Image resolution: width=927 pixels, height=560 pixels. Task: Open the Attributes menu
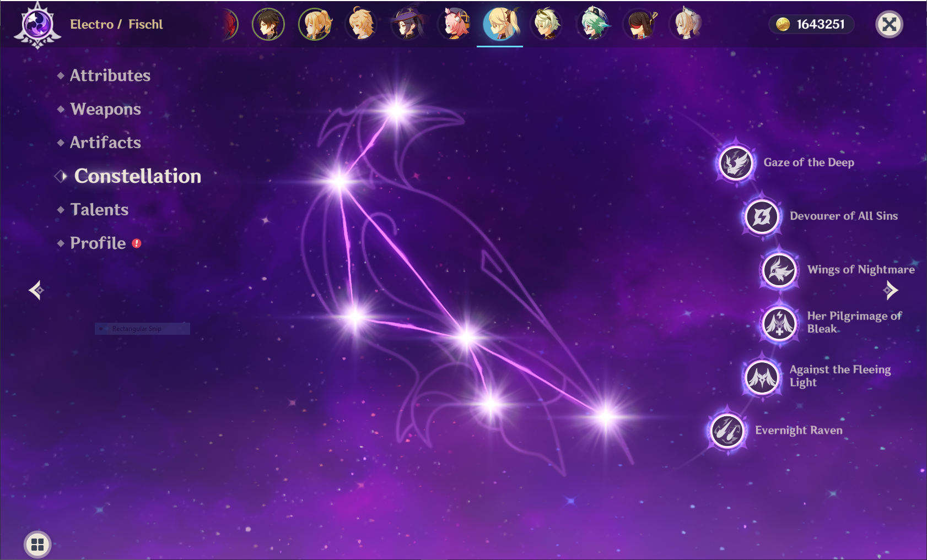110,75
